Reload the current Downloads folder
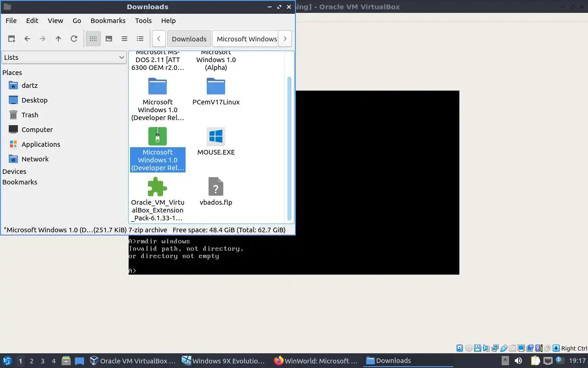Image resolution: width=588 pixels, height=368 pixels. pyautogui.click(x=74, y=39)
